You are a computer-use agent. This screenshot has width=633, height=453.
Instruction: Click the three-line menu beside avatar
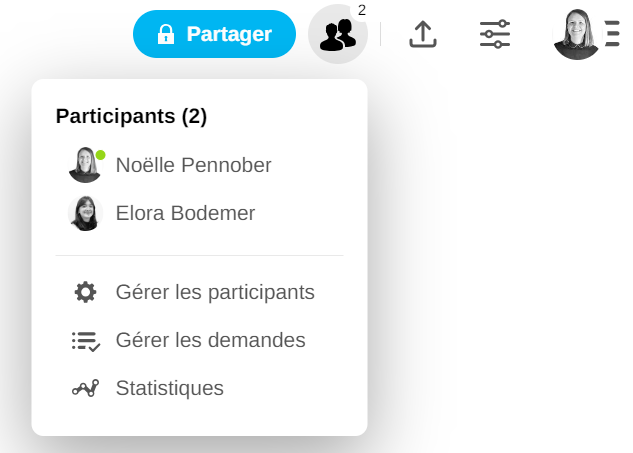[x=612, y=34]
